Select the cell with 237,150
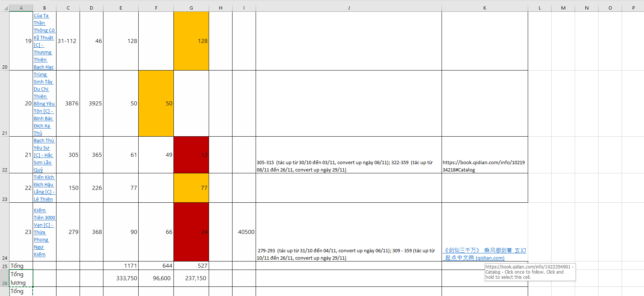Viewport: 644px width, 296px height. (191, 278)
